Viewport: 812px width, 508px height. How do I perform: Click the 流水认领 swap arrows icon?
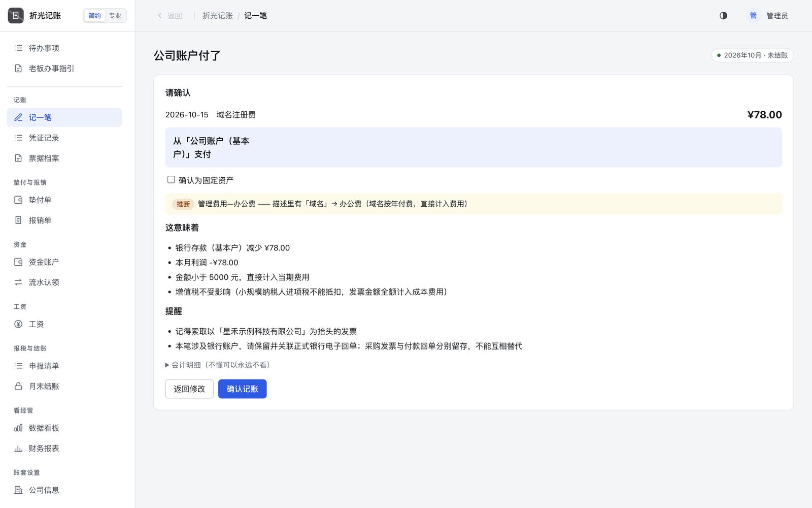click(18, 282)
